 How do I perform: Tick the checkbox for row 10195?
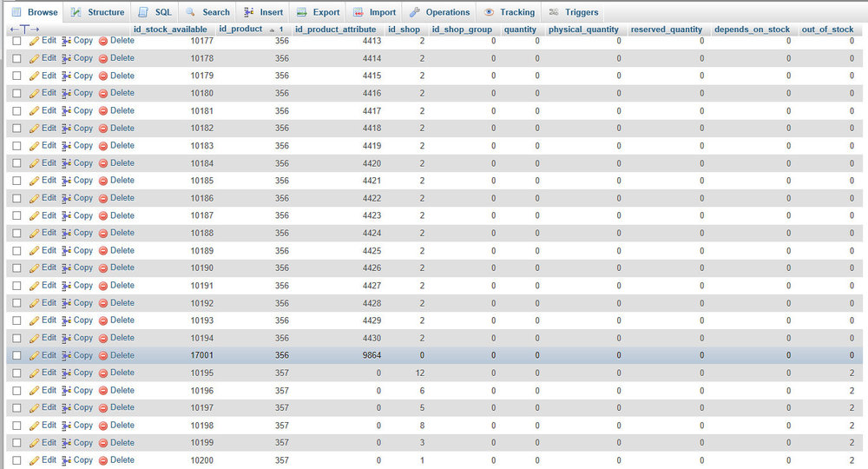16,373
